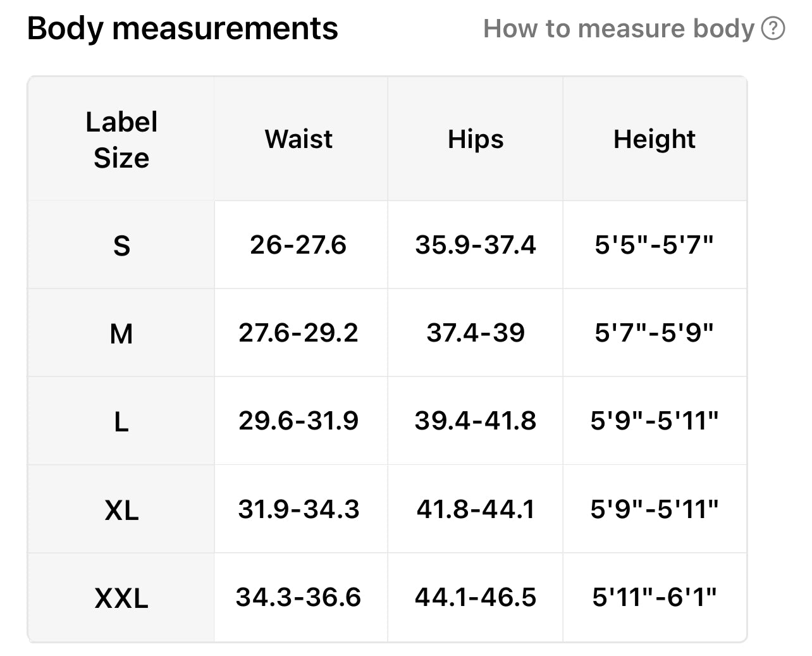
Task: Click the Height column header
Action: click(655, 139)
